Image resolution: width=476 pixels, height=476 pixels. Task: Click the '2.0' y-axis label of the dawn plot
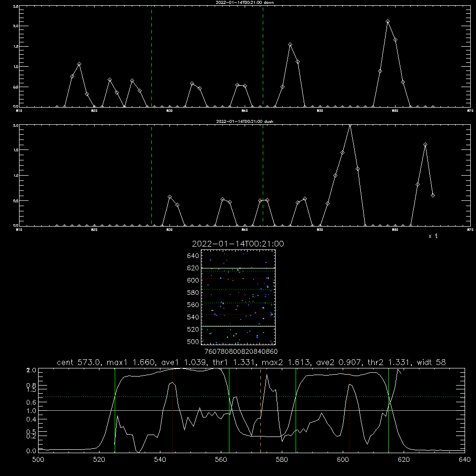tap(16, 26)
